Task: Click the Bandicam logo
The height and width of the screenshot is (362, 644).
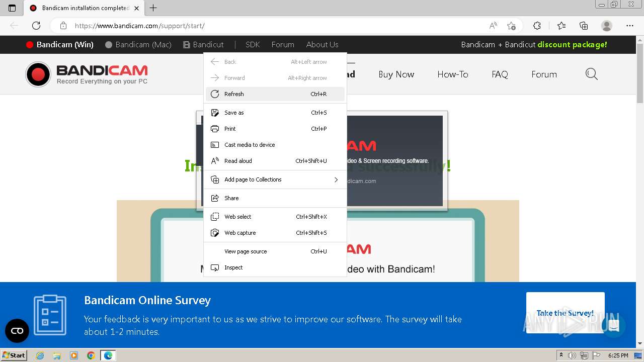Action: point(87,74)
